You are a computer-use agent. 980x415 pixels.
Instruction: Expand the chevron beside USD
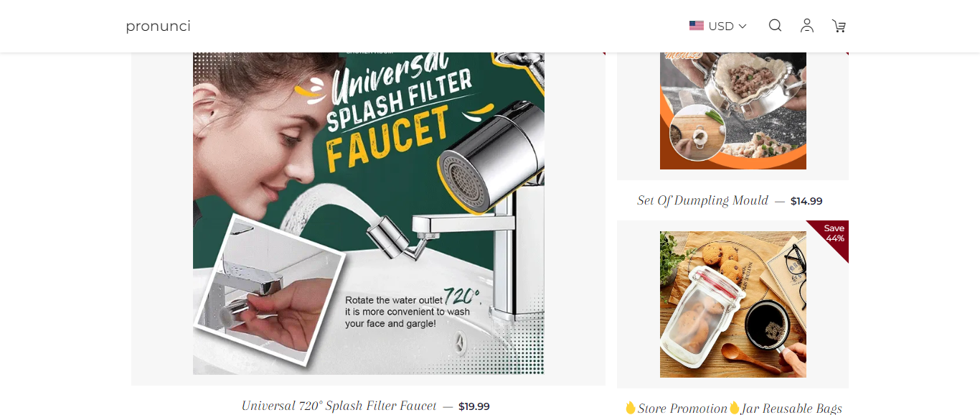pyautogui.click(x=743, y=26)
